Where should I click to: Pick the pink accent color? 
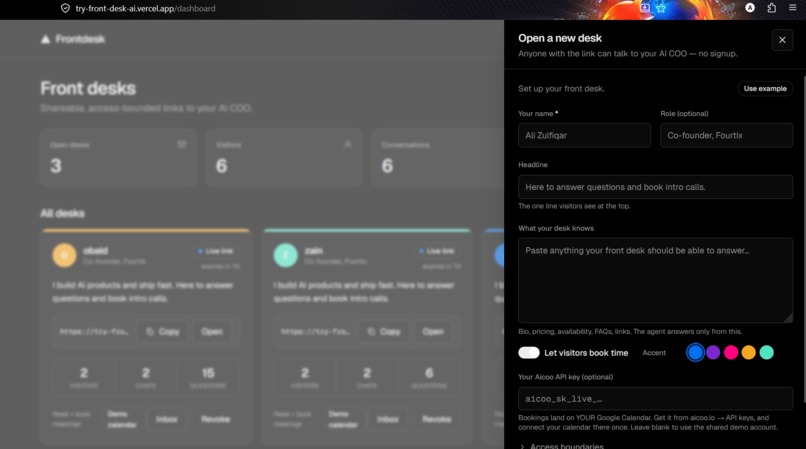coord(731,352)
